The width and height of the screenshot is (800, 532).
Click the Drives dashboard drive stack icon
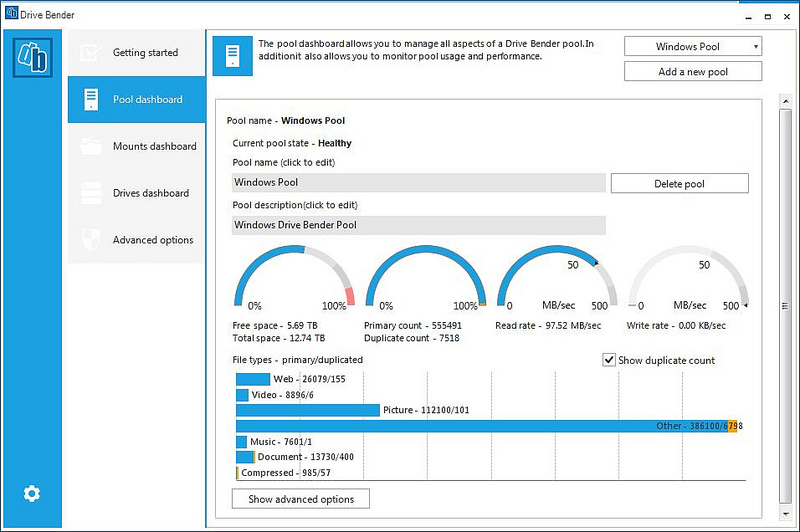click(91, 193)
